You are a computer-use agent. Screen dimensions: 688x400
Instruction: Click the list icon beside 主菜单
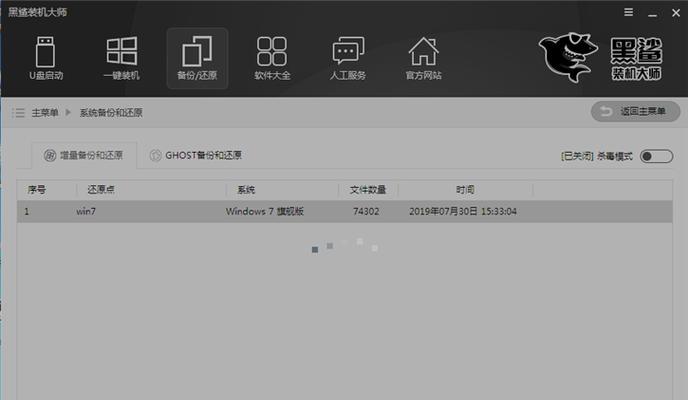[x=18, y=113]
